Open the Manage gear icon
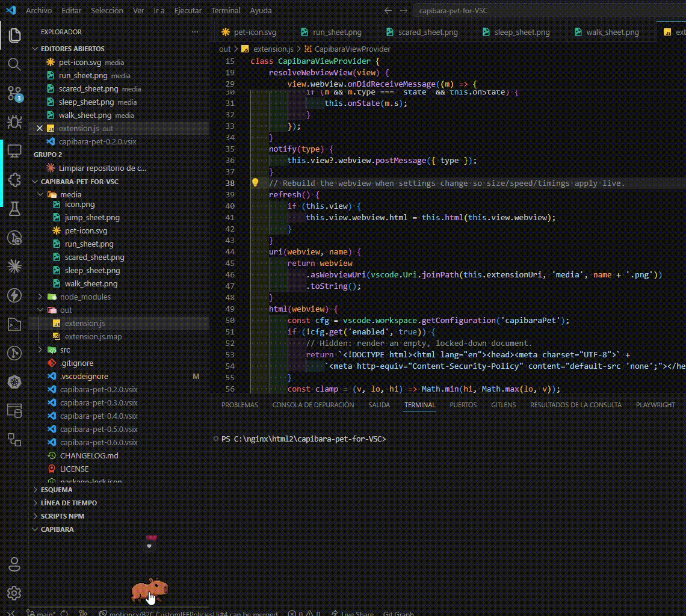Viewport: 686px width, 616px height. pos(14,593)
